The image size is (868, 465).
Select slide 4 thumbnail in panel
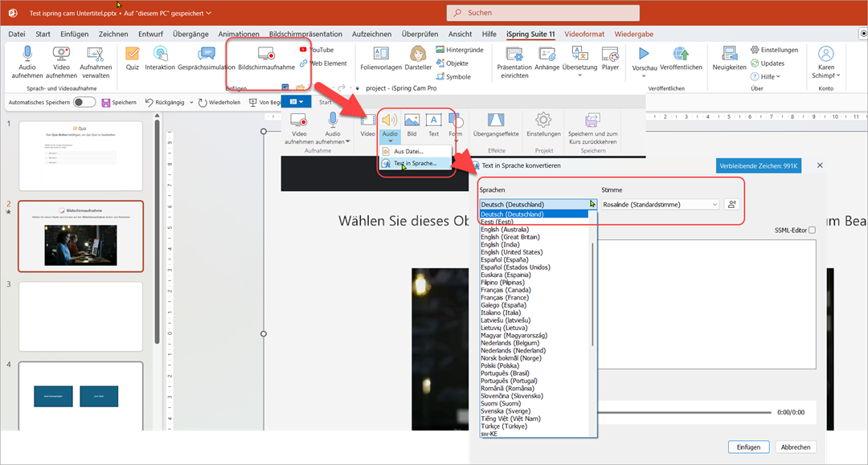(x=80, y=396)
